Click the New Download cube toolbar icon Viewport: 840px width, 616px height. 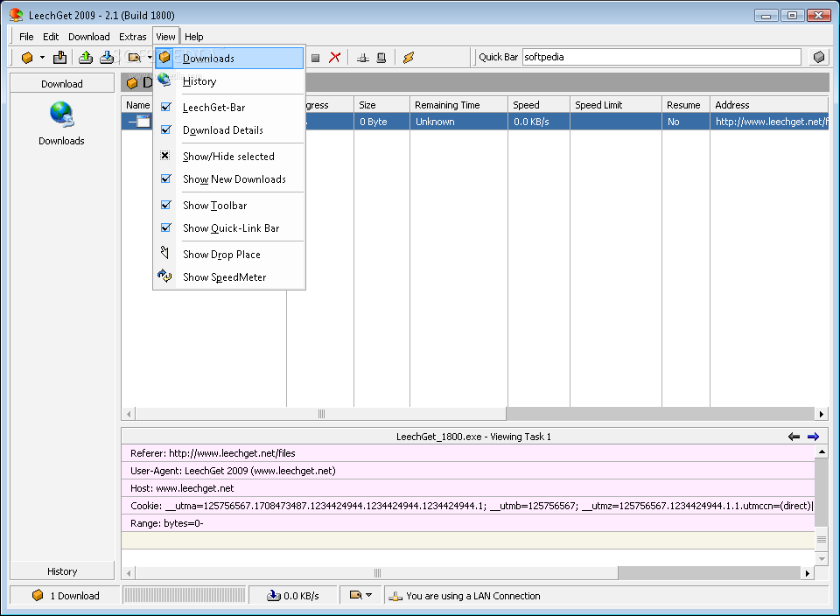pyautogui.click(x=27, y=58)
